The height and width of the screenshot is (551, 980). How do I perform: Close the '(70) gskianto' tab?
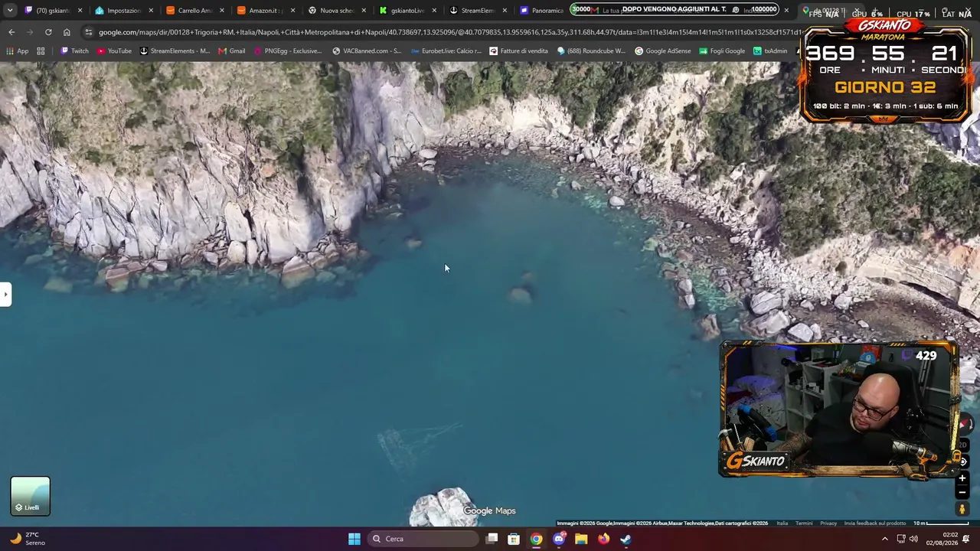tap(80, 11)
